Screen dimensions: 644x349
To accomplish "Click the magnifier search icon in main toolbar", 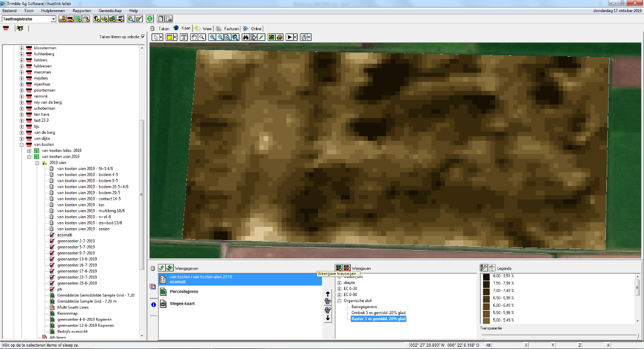I will pyautogui.click(x=131, y=19).
